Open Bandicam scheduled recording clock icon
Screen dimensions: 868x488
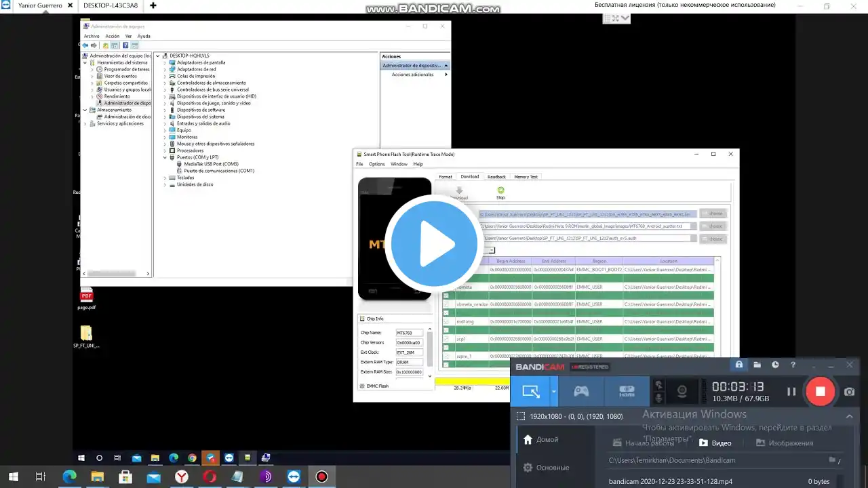coord(775,365)
